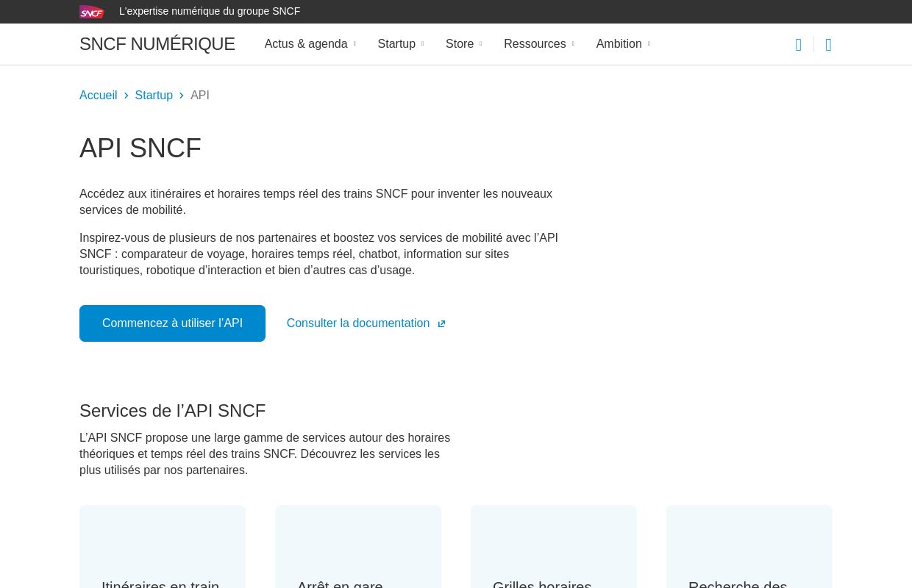
Task: Go to the SNCF NUMÉRIQUE home title
Action: click(157, 44)
